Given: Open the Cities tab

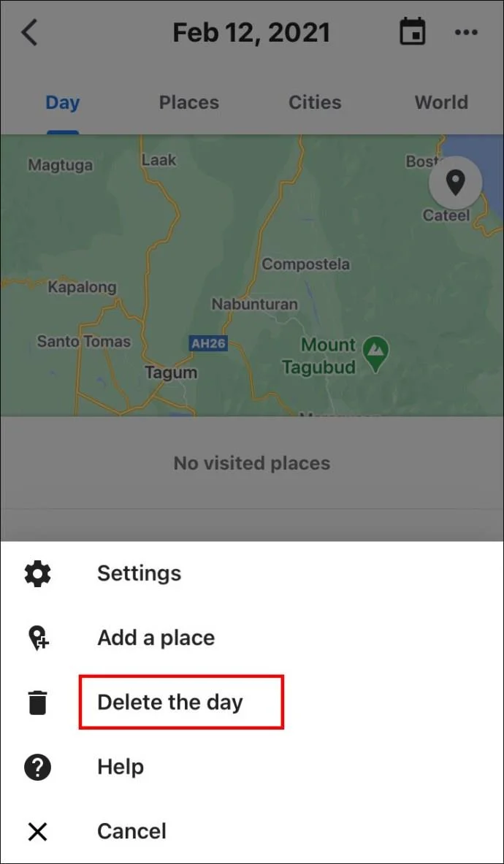Looking at the screenshot, I should pyautogui.click(x=315, y=102).
